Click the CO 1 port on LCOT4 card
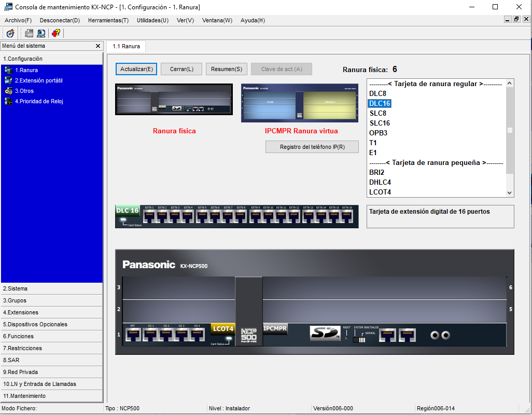This screenshot has width=532, height=415. [151, 335]
